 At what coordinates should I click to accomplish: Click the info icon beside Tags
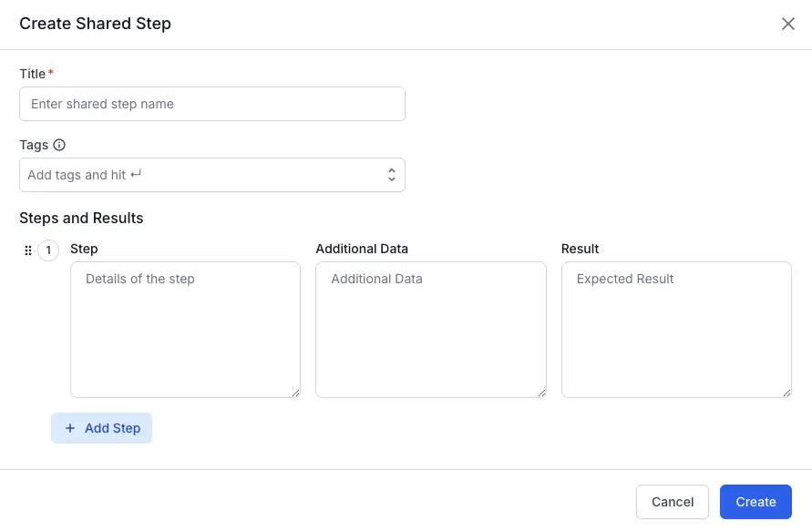click(x=57, y=145)
